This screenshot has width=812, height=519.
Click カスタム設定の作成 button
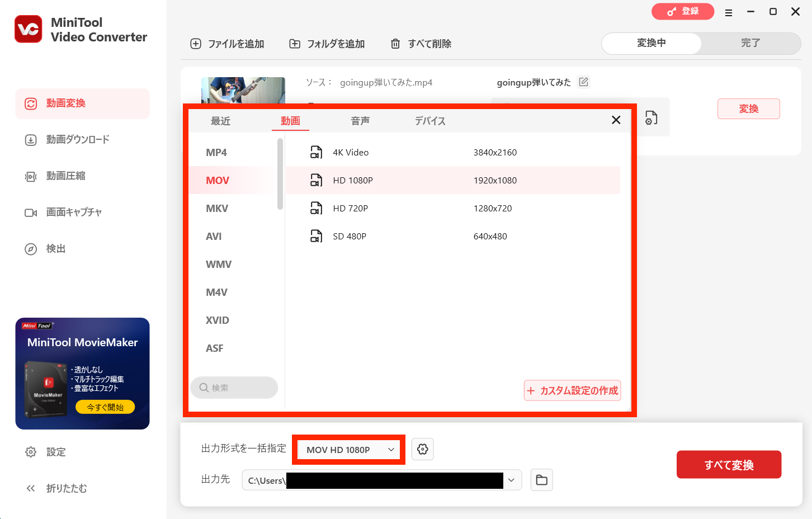572,390
